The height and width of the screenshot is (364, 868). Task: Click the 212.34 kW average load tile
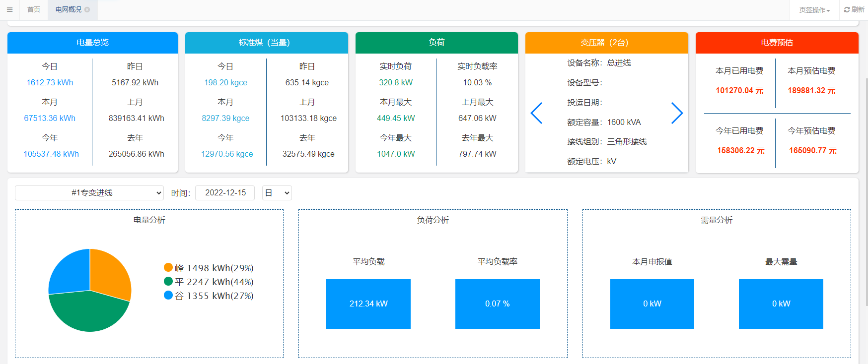[368, 303]
